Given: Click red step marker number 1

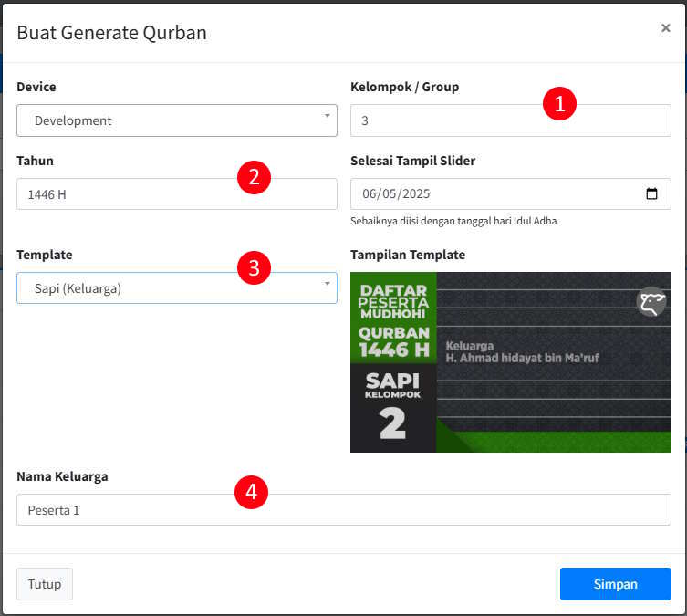Looking at the screenshot, I should tap(559, 103).
